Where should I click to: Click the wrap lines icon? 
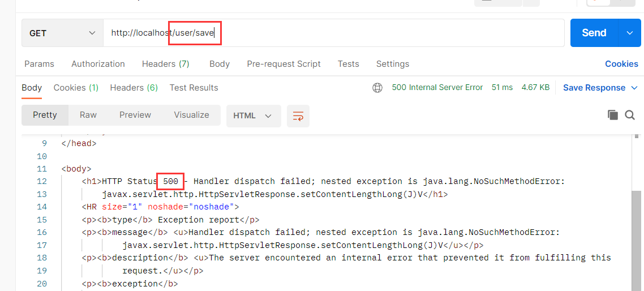(x=298, y=115)
